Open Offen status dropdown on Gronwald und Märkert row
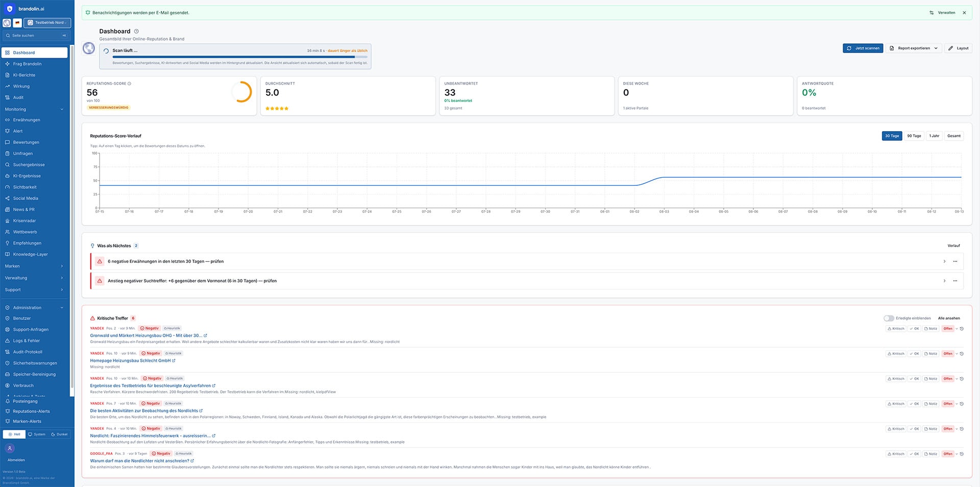 pos(949,329)
